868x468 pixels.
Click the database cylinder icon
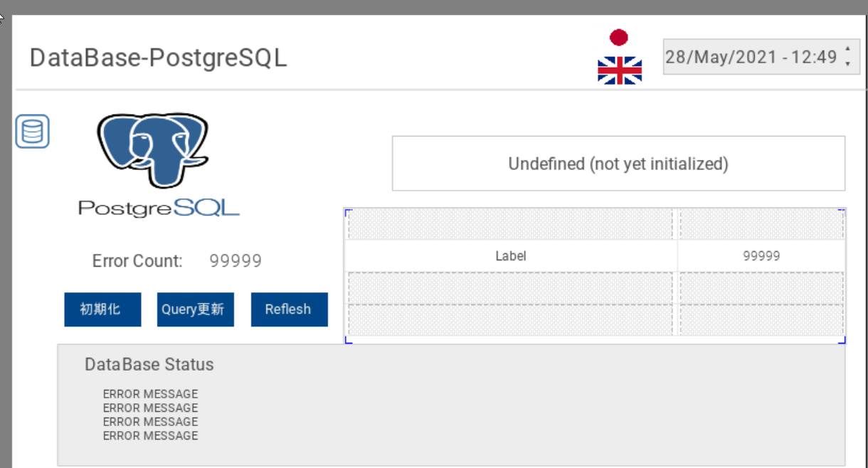click(33, 132)
